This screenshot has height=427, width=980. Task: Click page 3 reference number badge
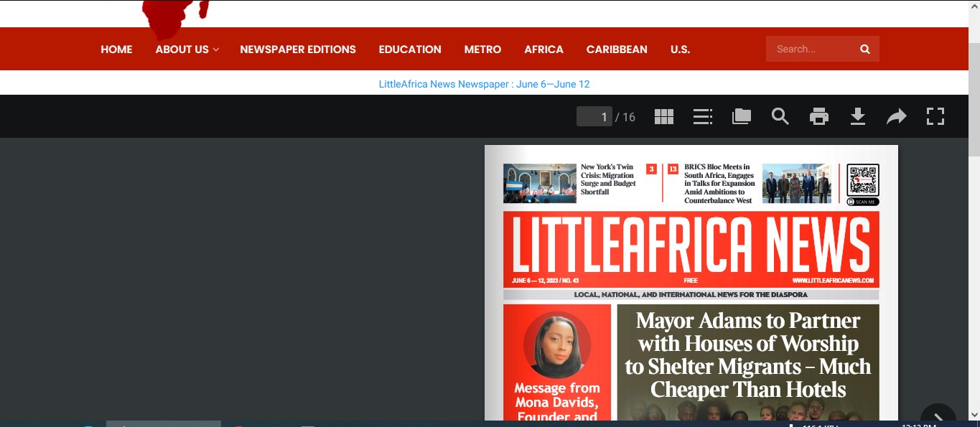coord(651,169)
